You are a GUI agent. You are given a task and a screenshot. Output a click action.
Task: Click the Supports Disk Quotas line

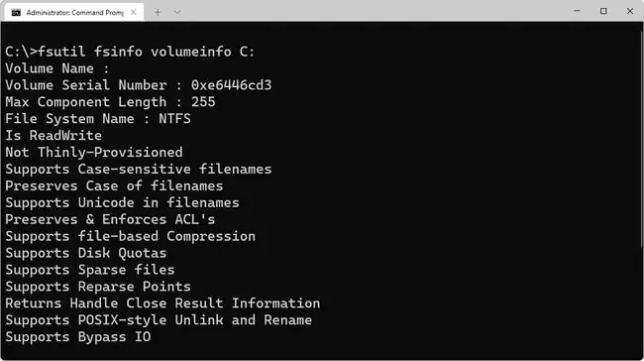point(86,253)
